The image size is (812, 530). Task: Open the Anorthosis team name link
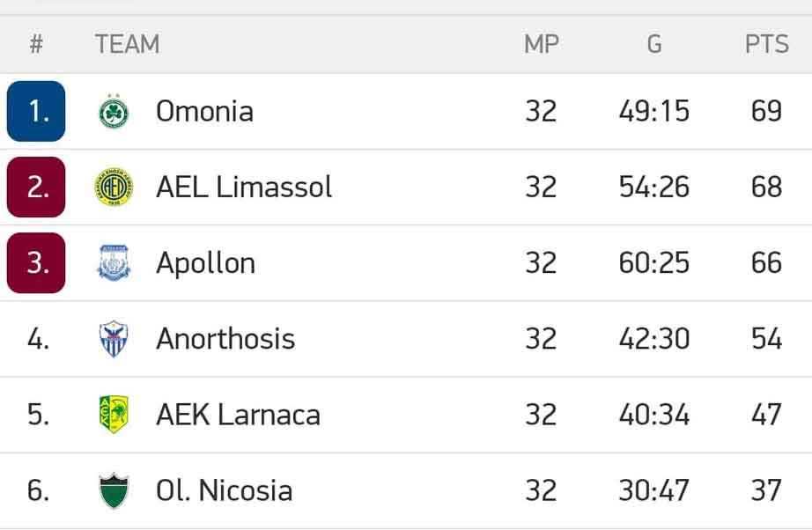tap(225, 339)
